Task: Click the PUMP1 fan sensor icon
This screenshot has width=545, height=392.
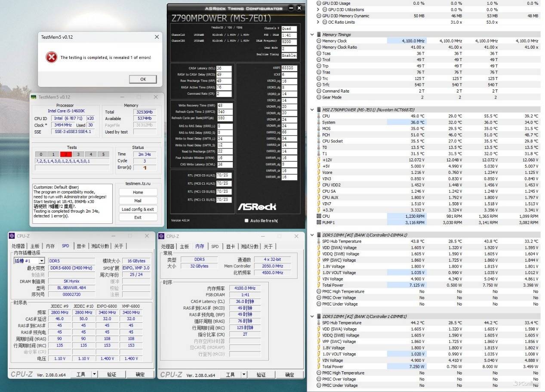Action: [x=318, y=222]
